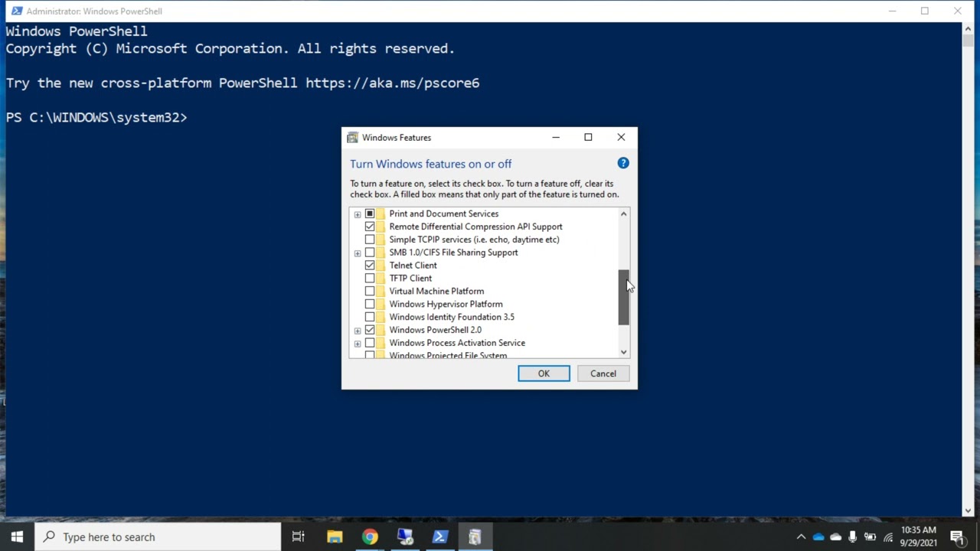Click folder icon beside Windows PowerShell 2.0

(381, 330)
